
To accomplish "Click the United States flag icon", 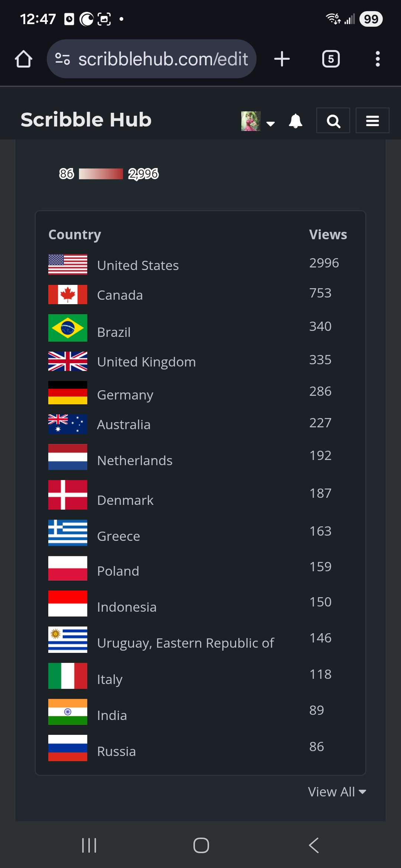I will (68, 264).
